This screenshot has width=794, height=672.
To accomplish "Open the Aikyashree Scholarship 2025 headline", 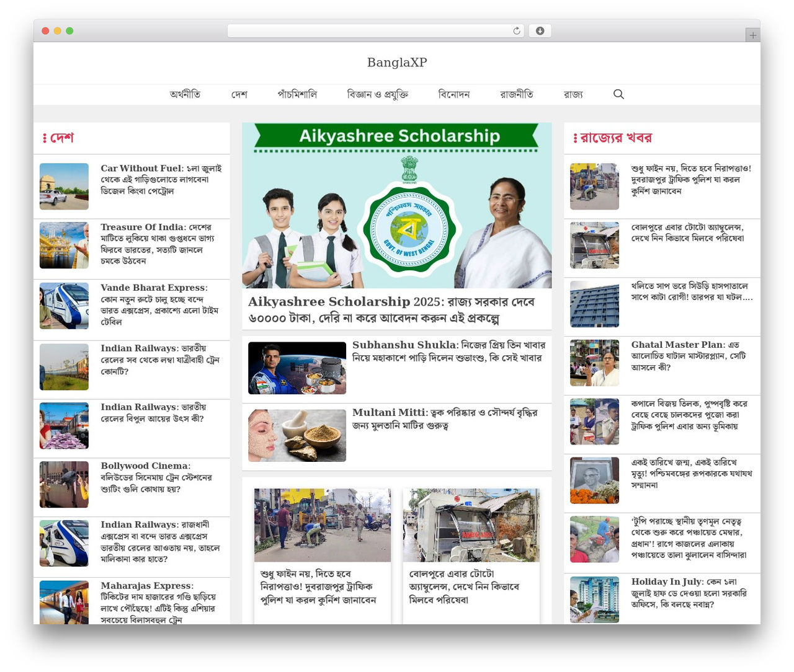I will click(x=391, y=310).
